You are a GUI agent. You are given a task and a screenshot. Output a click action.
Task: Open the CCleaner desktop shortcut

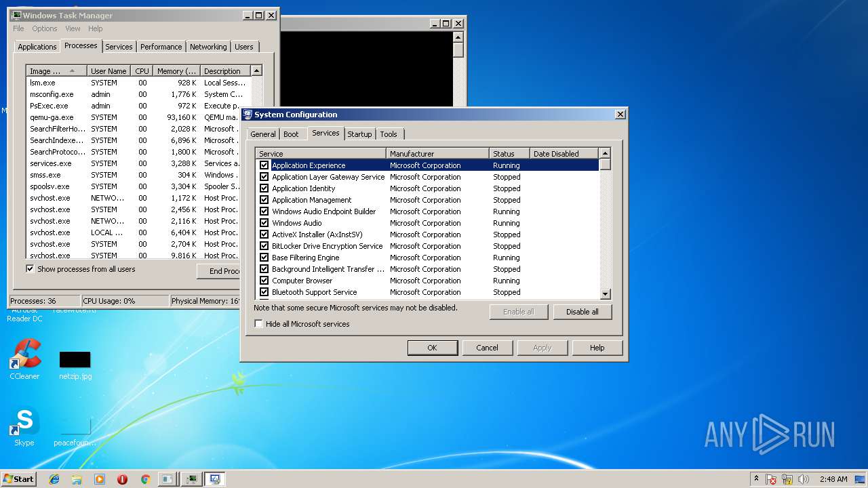24,359
